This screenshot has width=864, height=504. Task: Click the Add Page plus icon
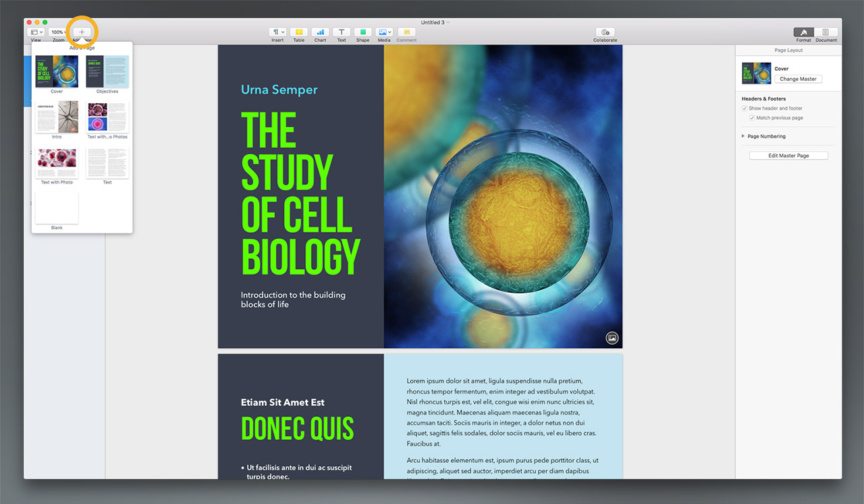[x=82, y=32]
